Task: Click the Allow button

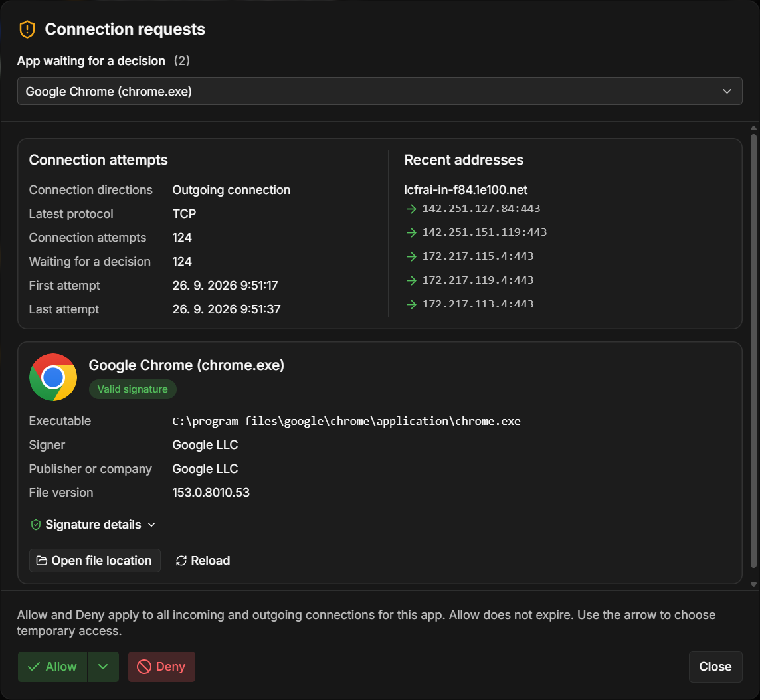Action: coord(52,667)
